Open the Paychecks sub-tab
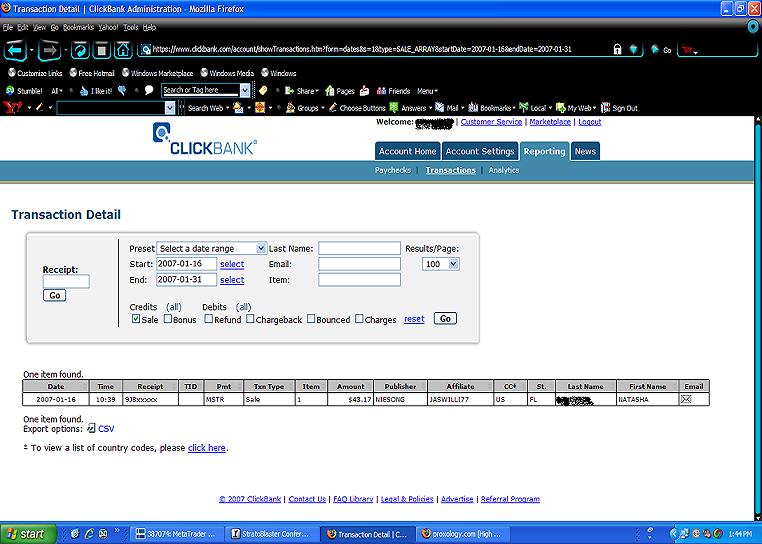 click(x=393, y=170)
